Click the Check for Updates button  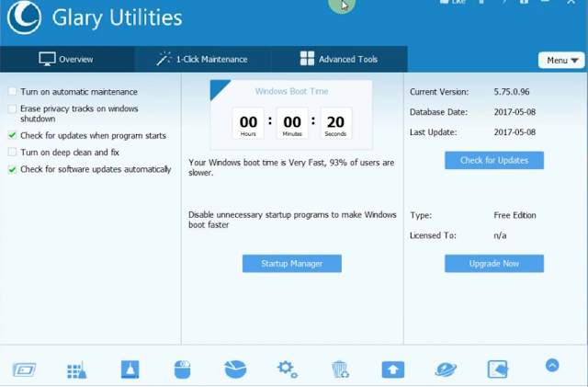[494, 160]
